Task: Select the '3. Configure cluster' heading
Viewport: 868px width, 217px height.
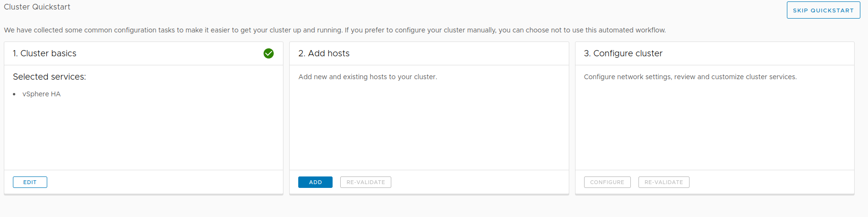Action: pos(623,53)
